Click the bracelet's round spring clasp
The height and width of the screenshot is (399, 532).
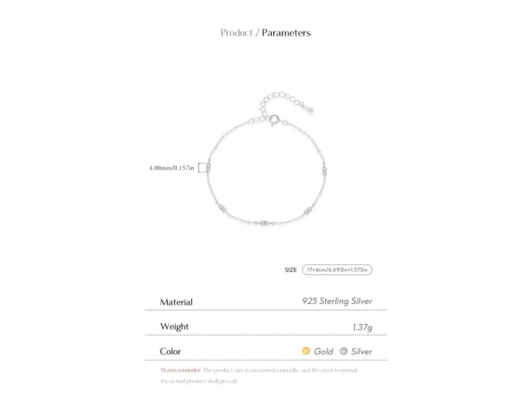[274, 119]
